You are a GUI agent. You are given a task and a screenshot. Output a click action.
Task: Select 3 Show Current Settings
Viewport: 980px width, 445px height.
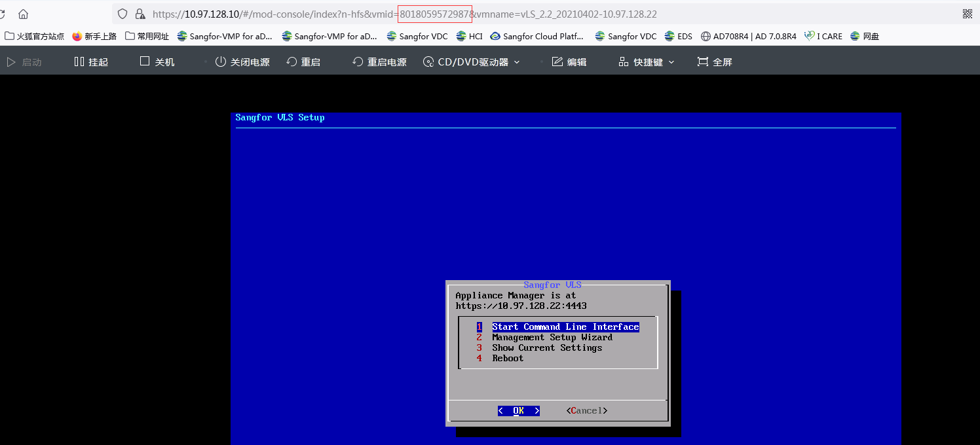tap(539, 347)
